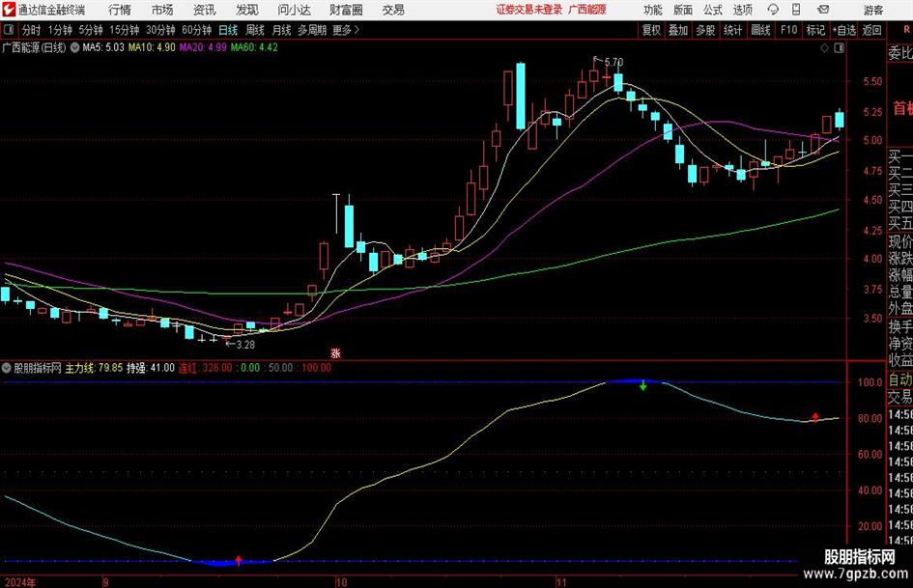Click 证券交易未登录 login link
Viewport: 913px width, 588px height.
(x=529, y=10)
